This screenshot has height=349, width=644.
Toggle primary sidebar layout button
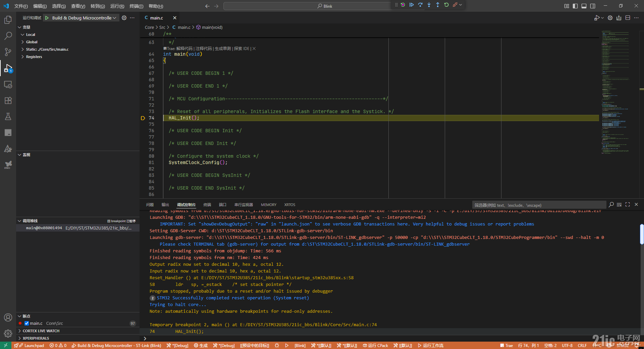[x=575, y=6]
